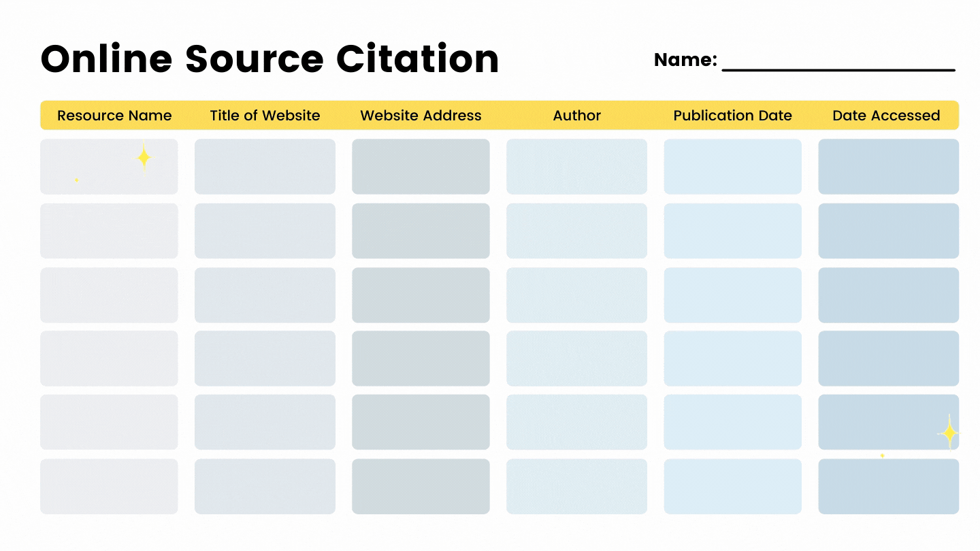Select the Title of Website column header
The height and width of the screenshot is (551, 980).
pos(265,116)
